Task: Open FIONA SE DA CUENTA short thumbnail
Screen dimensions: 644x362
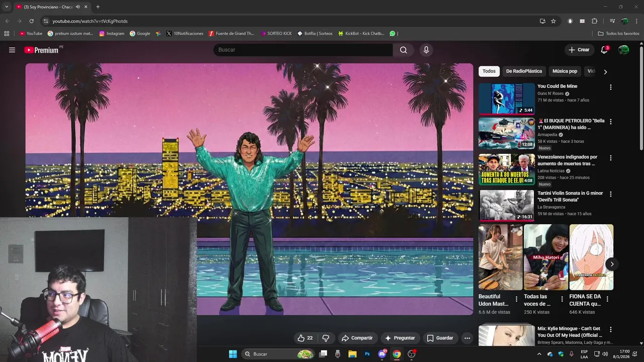Action: [x=591, y=257]
